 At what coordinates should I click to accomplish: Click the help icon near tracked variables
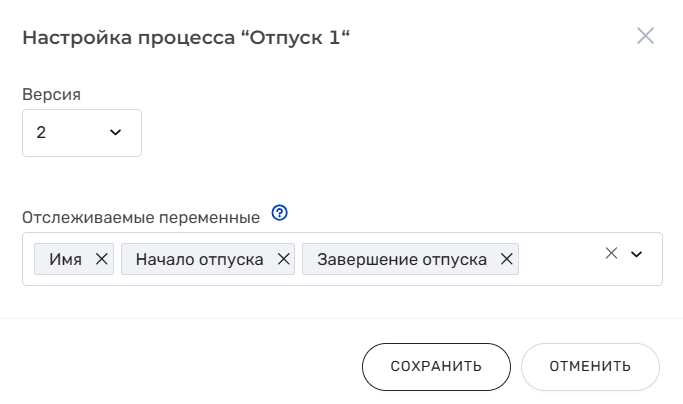pyautogui.click(x=280, y=213)
